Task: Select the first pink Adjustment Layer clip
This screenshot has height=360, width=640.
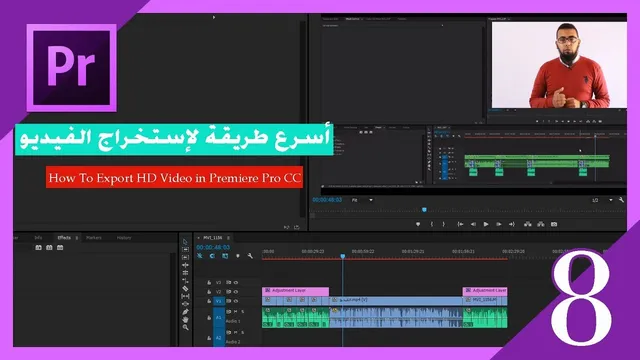Action: point(295,291)
